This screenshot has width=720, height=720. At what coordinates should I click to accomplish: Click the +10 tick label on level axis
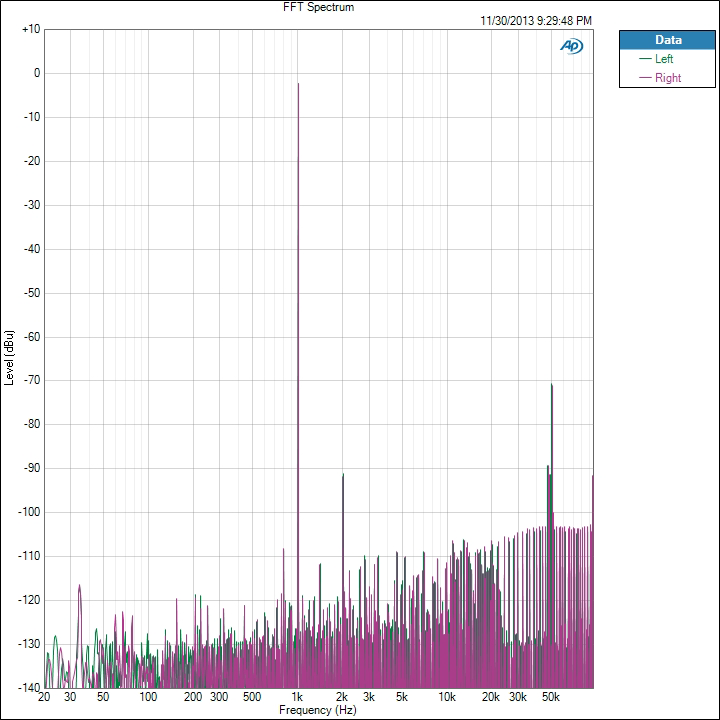tap(30, 29)
